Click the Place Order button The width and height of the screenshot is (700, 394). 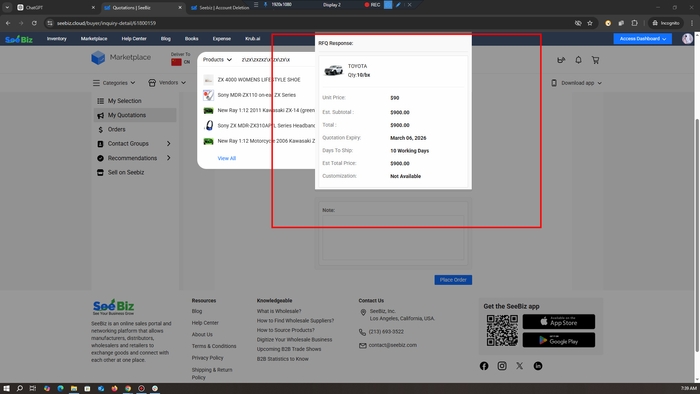(453, 280)
